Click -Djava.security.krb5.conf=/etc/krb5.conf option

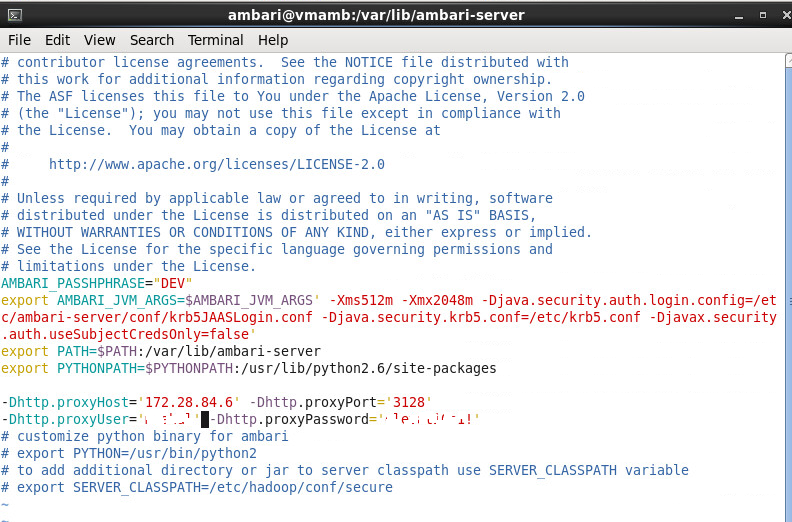click(481, 317)
